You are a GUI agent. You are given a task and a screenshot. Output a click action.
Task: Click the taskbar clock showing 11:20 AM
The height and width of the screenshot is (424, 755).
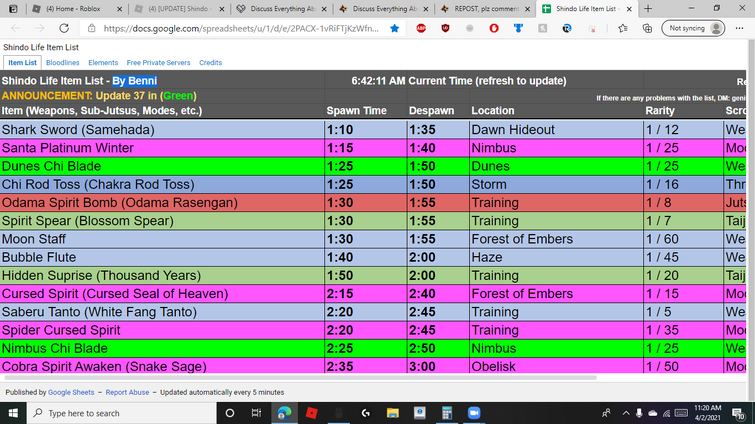coord(707,413)
